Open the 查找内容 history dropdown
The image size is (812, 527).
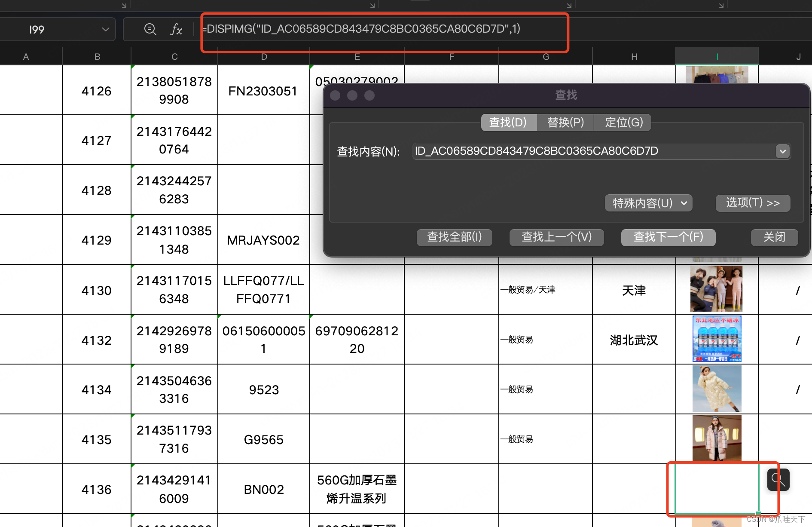click(783, 151)
